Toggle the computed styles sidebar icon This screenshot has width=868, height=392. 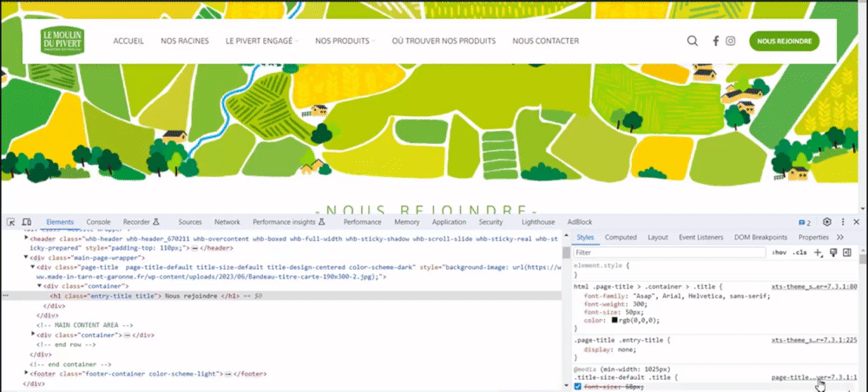[846, 252]
